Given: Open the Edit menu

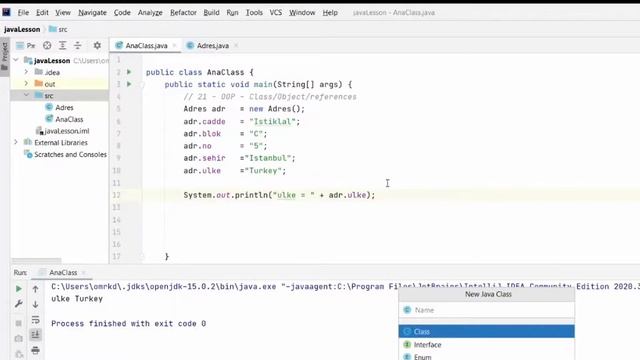Looking at the screenshot, I should pos(42,13).
